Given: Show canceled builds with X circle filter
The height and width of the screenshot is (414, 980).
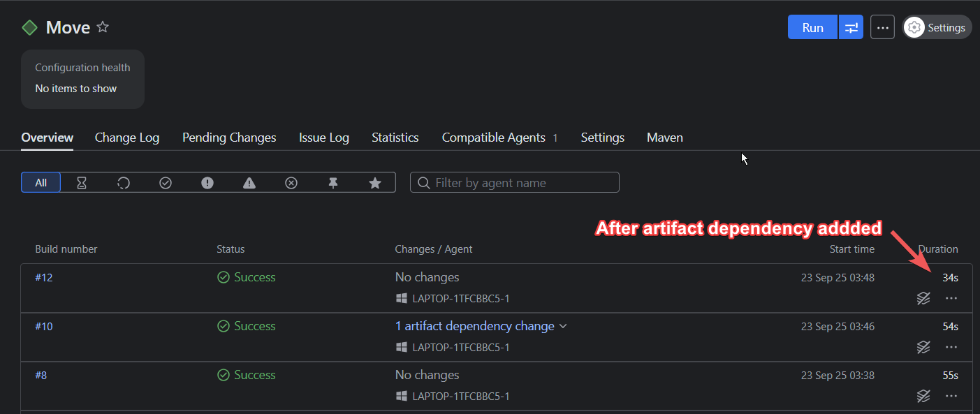Looking at the screenshot, I should (x=291, y=183).
